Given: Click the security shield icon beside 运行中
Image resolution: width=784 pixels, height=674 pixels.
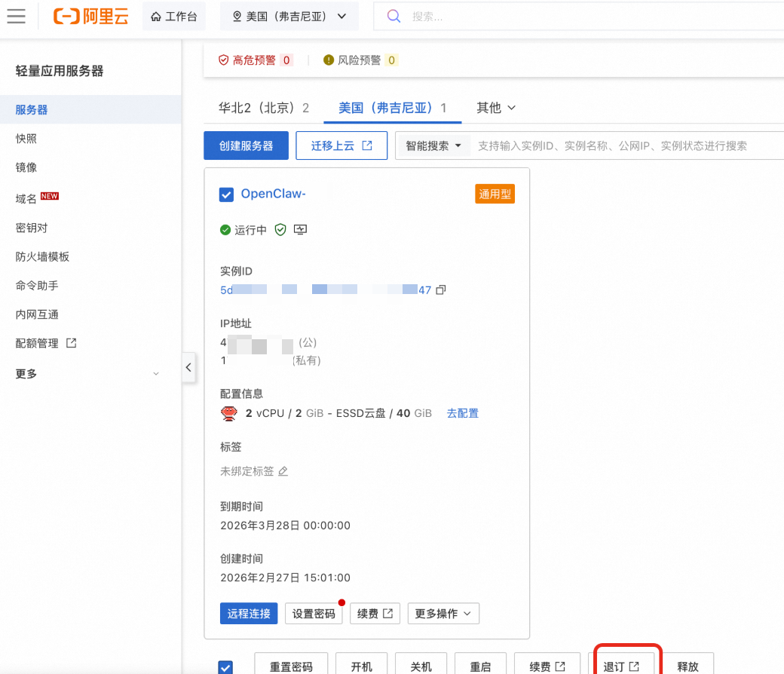Looking at the screenshot, I should pos(280,230).
